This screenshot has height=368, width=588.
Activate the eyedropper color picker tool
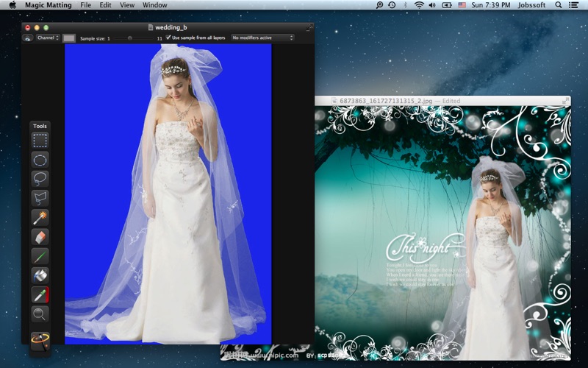[40, 295]
